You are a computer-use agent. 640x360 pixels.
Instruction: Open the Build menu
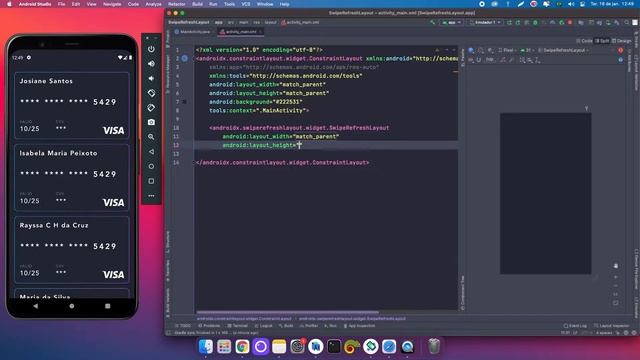(198, 4)
